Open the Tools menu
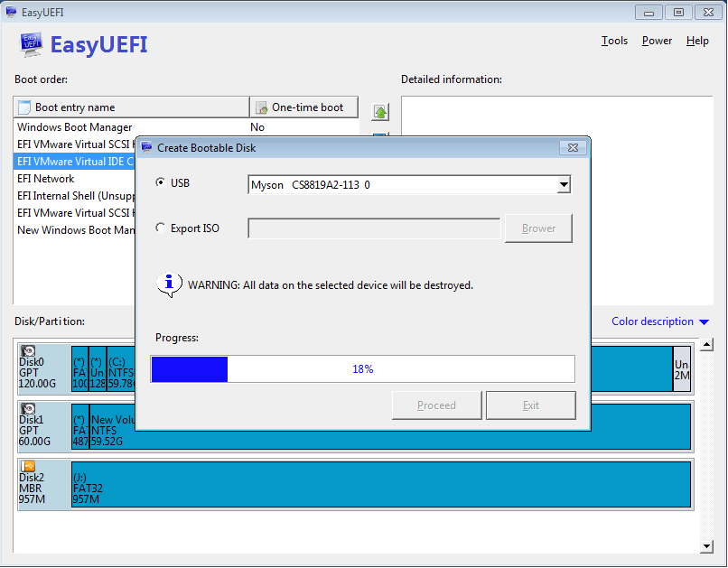This screenshot has width=728, height=568. pos(614,41)
